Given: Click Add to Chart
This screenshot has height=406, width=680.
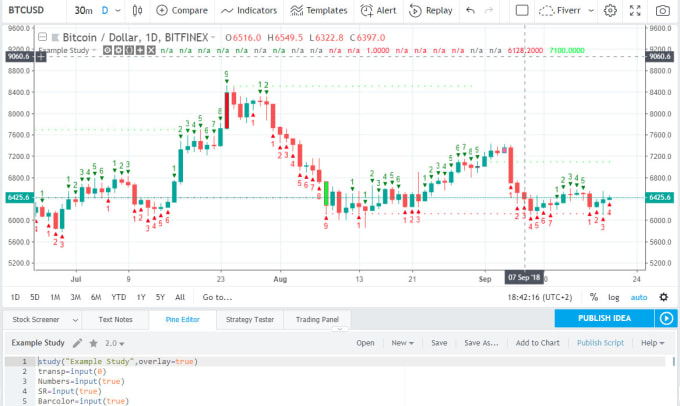Looking at the screenshot, I should [x=538, y=343].
